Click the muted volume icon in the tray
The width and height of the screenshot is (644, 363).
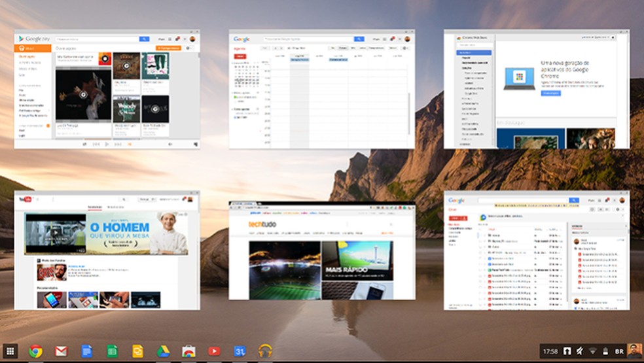[579, 351]
